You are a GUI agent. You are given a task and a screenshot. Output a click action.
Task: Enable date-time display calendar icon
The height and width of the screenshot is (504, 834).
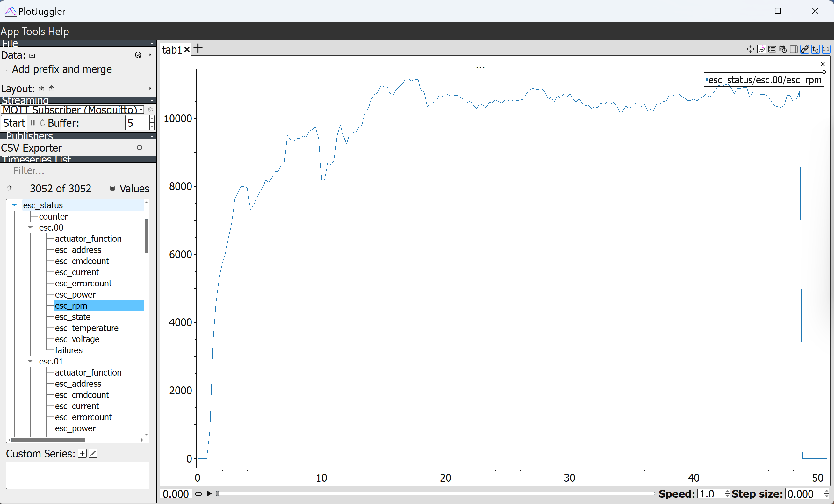[783, 49]
